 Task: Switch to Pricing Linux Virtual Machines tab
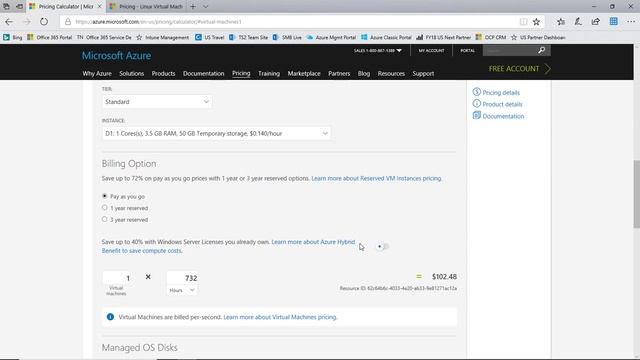[x=146, y=7]
